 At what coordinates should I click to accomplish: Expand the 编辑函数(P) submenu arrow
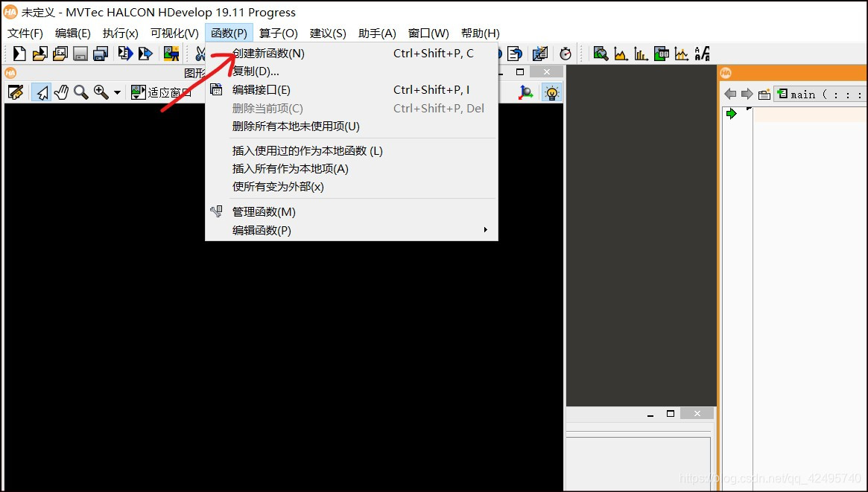pos(486,229)
